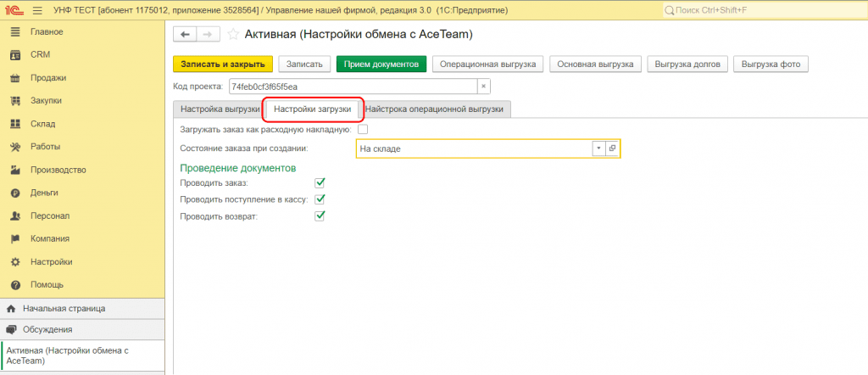Open the Продажи sidebar section
Screen dimensions: 868x375
(47, 78)
